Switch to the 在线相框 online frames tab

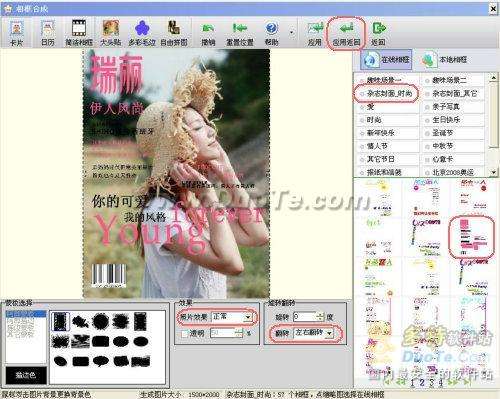point(386,60)
